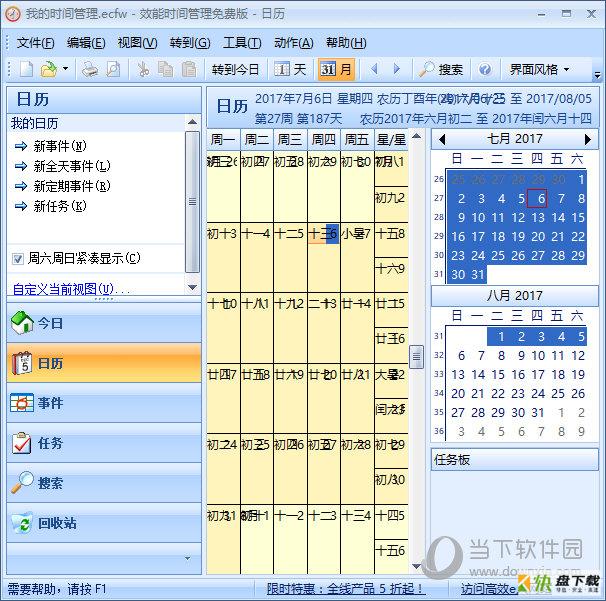This screenshot has height=601, width=606.
Task: Click the Cut scissors icon
Action: point(143,70)
